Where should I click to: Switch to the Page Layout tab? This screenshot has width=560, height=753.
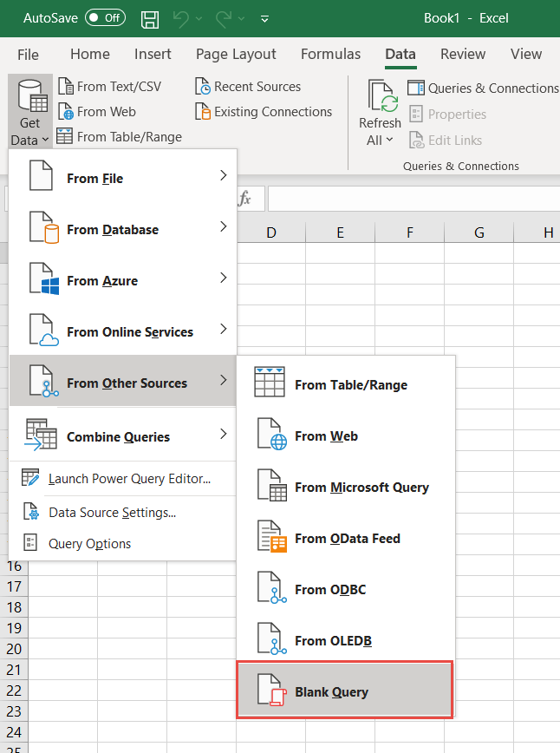236,54
